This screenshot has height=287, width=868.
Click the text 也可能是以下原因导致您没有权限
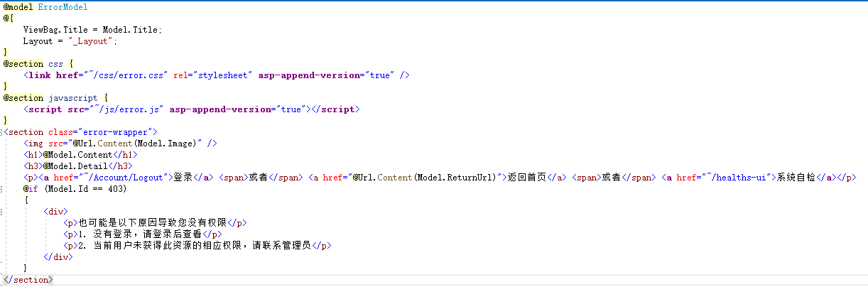coord(153,223)
